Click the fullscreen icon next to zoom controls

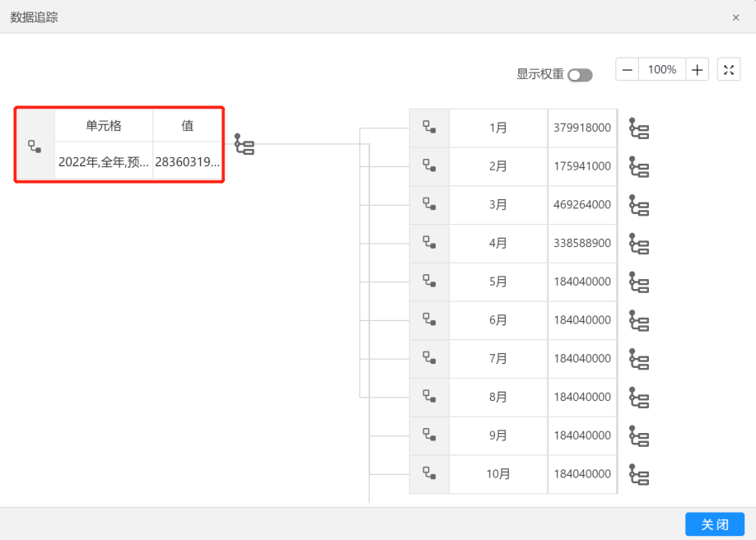point(729,70)
